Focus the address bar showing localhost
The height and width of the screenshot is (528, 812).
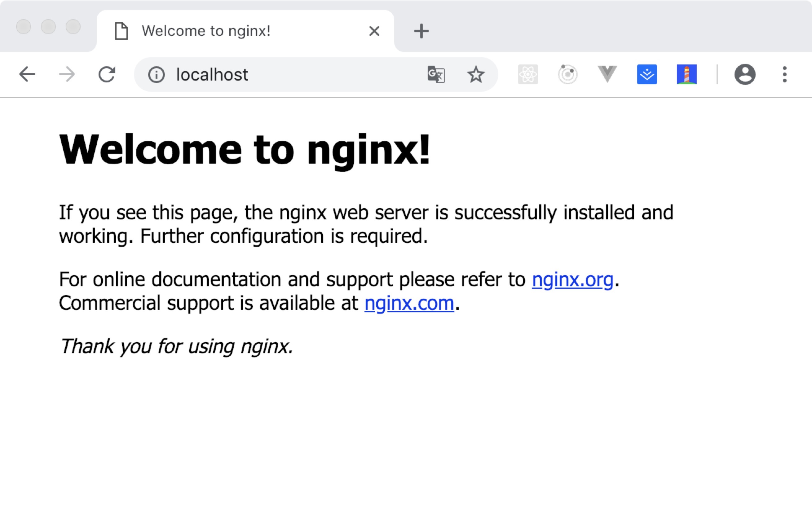coord(290,74)
